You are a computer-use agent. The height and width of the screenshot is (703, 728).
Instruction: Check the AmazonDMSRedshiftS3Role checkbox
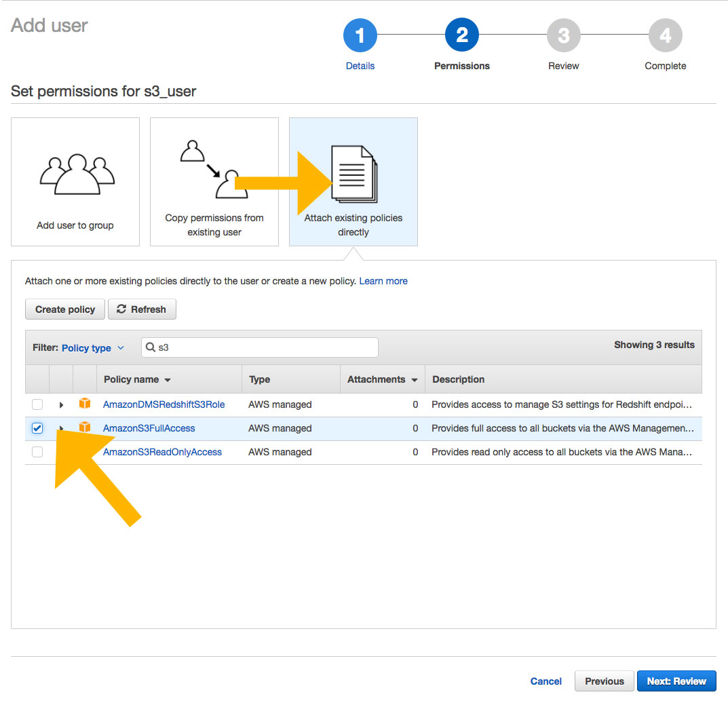click(x=37, y=404)
